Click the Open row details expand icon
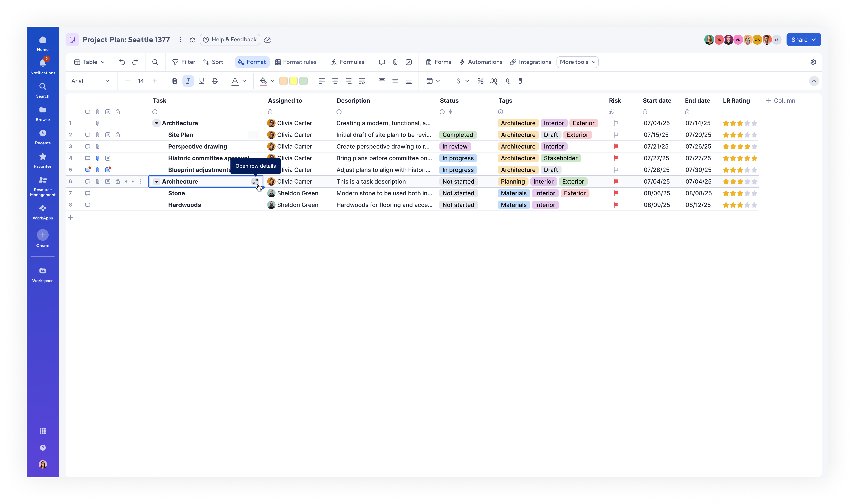 coord(255,181)
